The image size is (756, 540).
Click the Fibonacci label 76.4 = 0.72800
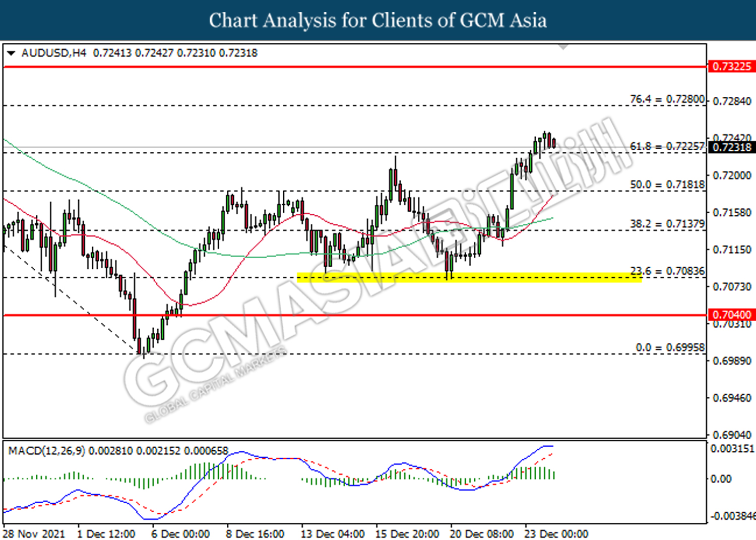(x=667, y=99)
